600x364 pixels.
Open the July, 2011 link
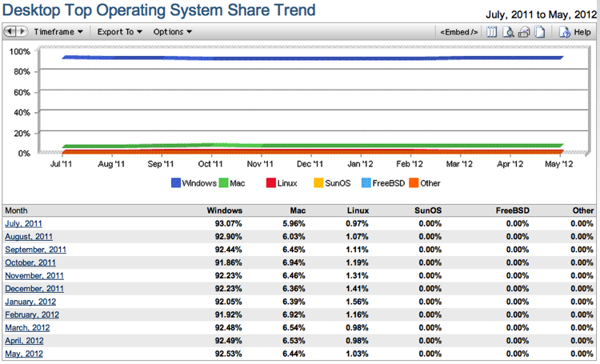(23, 223)
